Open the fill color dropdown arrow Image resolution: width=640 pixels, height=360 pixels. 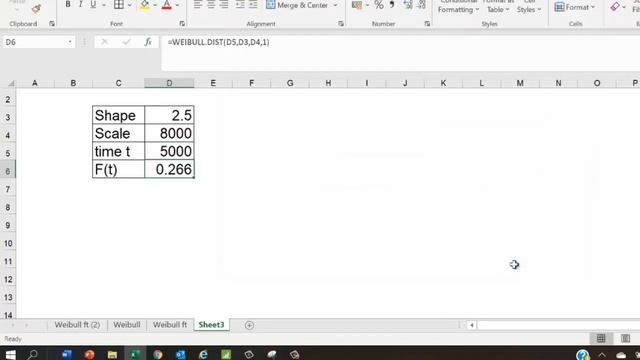point(155,5)
